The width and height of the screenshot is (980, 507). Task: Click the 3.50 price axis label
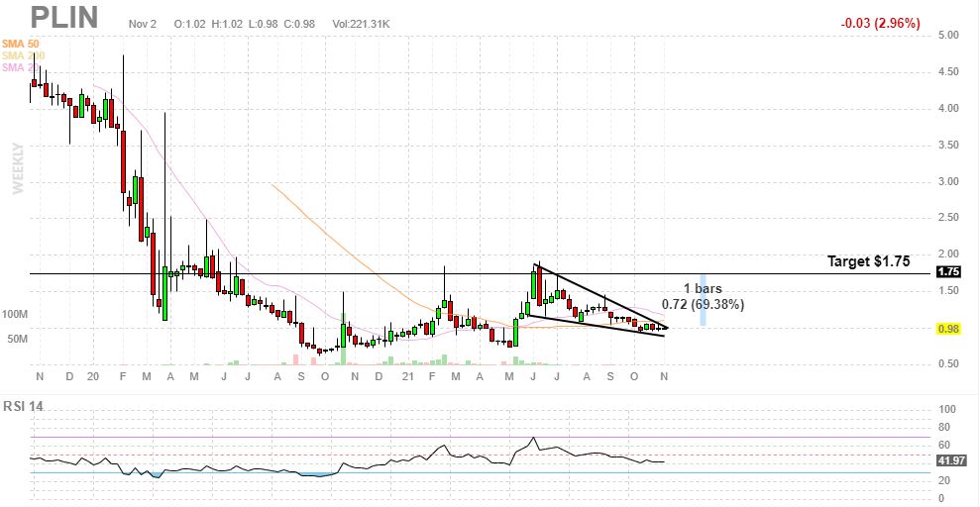coord(948,145)
